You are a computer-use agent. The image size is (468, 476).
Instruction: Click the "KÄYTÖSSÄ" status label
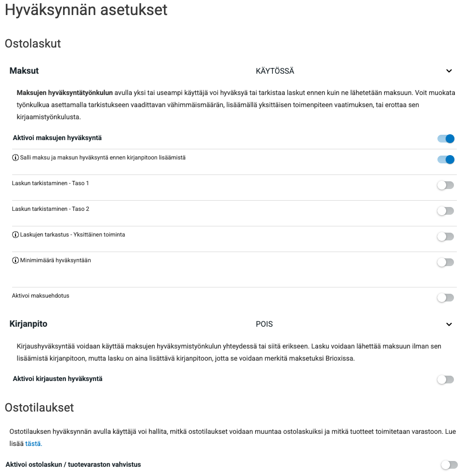point(275,71)
